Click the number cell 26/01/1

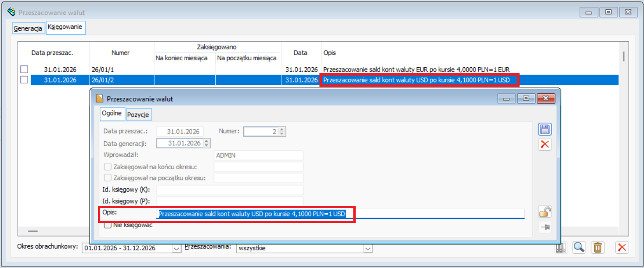[122, 70]
